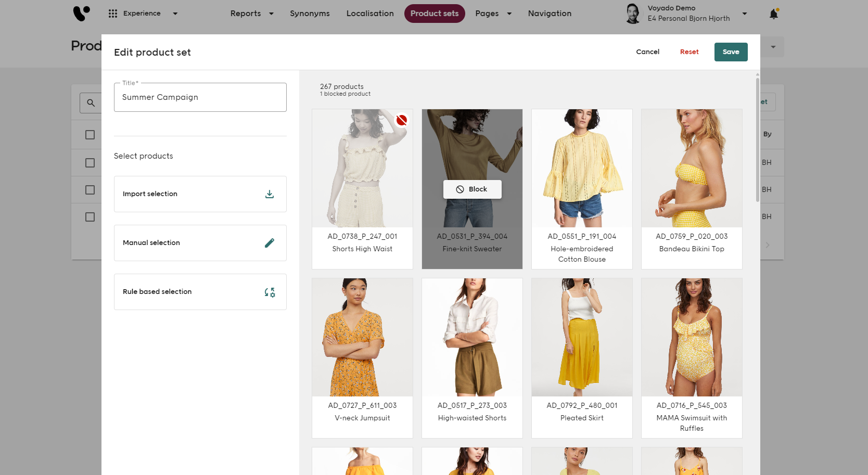Select the Pleated Skirt product image
This screenshot has height=475, width=868.
coord(582,337)
